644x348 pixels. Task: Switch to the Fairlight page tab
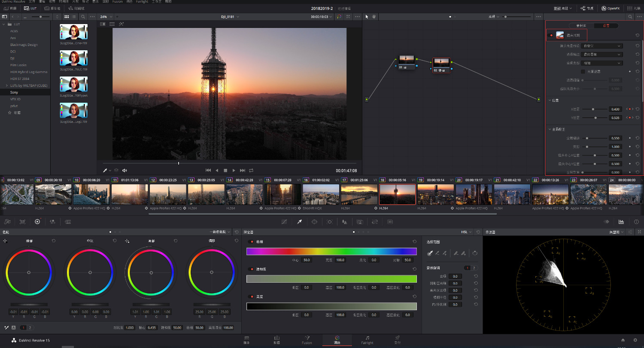[x=367, y=340]
